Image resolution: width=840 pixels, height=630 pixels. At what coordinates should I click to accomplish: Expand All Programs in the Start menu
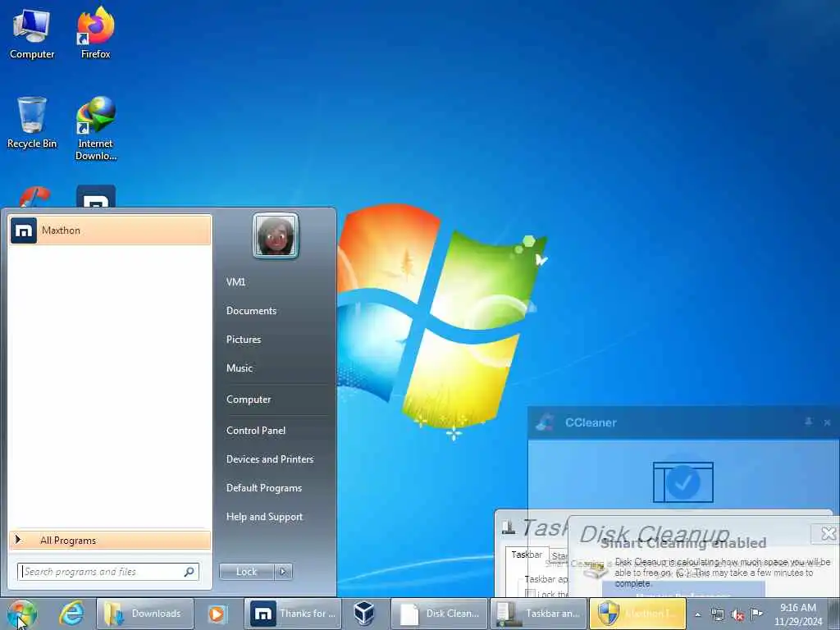pyautogui.click(x=110, y=540)
